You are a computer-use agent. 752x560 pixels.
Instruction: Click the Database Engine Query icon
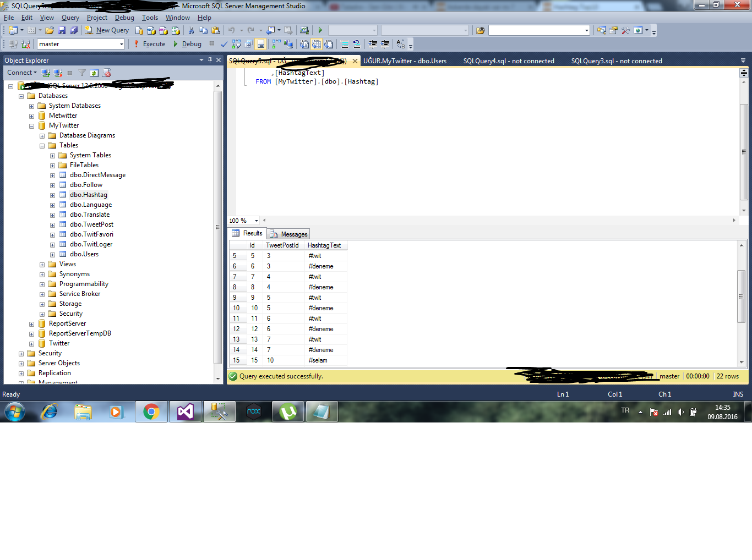click(139, 30)
